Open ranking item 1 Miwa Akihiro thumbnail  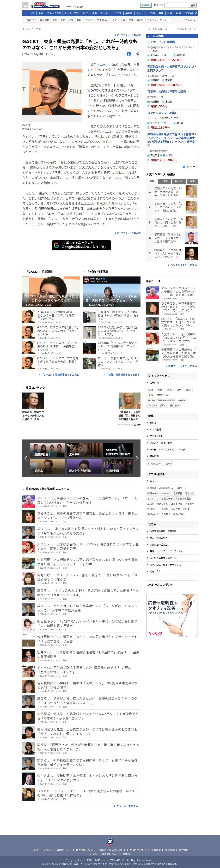point(191,192)
